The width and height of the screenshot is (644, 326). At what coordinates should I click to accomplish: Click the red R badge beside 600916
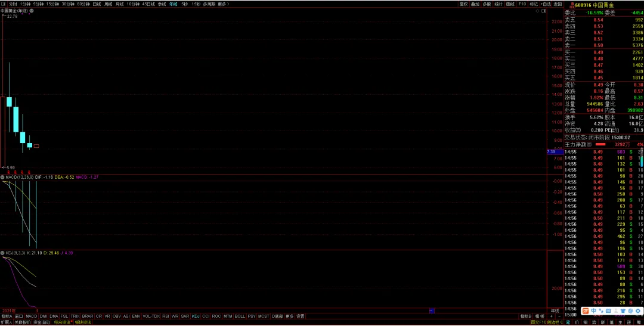tap(573, 5)
